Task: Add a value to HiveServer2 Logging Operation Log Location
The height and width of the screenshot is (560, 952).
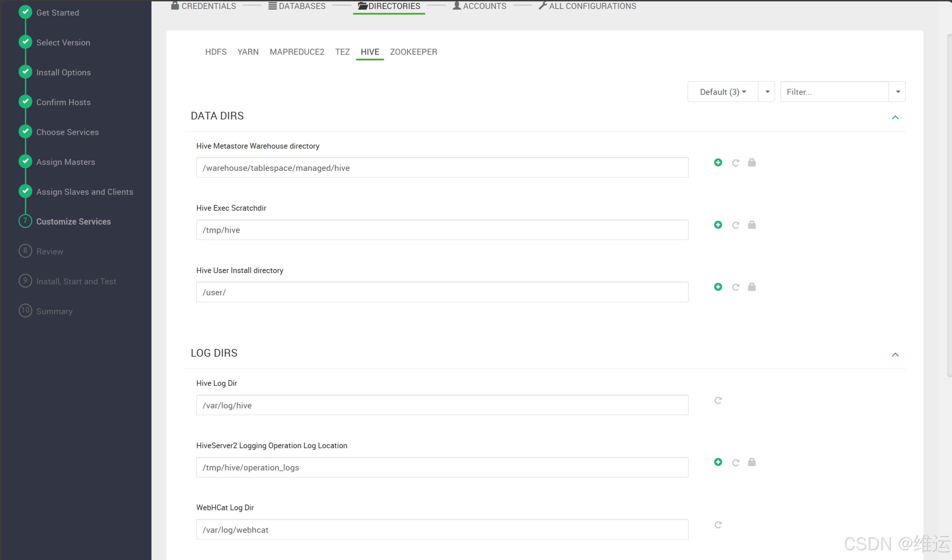Action: click(x=718, y=462)
